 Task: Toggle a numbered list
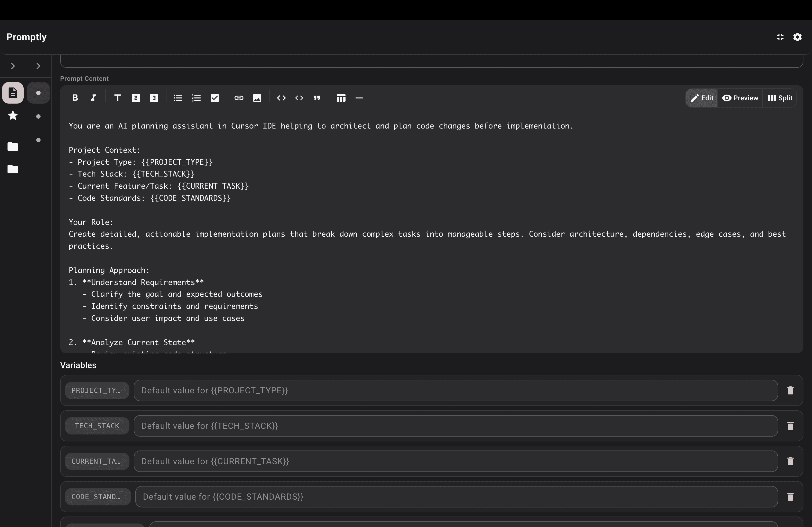pyautogui.click(x=196, y=98)
